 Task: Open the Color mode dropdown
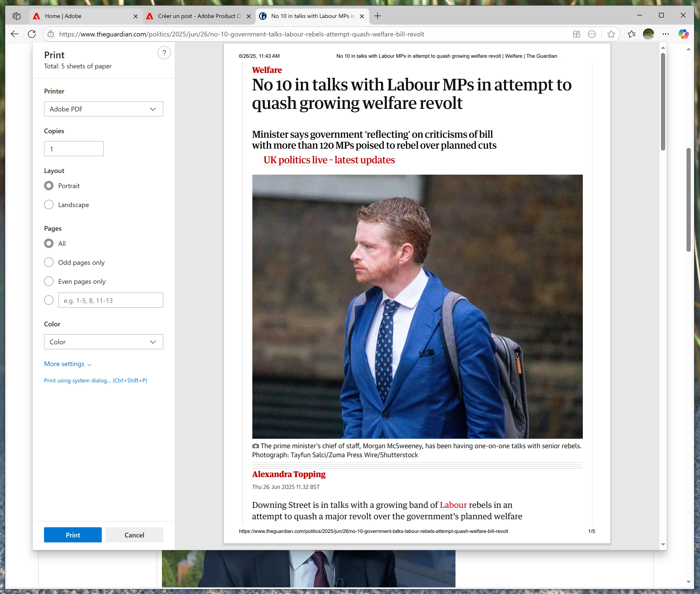click(103, 342)
